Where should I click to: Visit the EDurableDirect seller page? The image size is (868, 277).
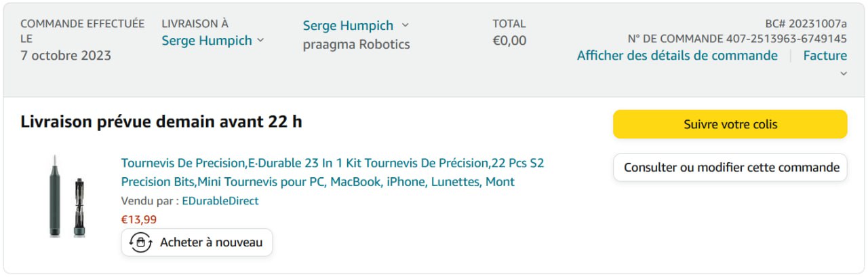220,201
